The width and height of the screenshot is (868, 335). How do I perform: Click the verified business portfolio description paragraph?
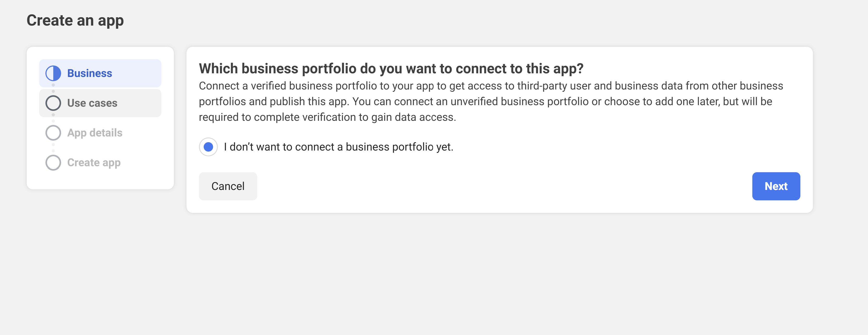491,101
